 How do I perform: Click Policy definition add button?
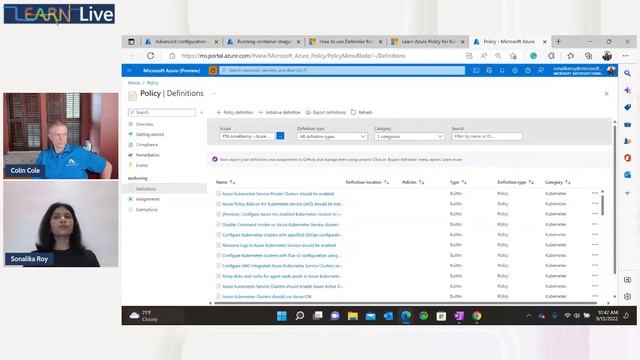point(235,112)
